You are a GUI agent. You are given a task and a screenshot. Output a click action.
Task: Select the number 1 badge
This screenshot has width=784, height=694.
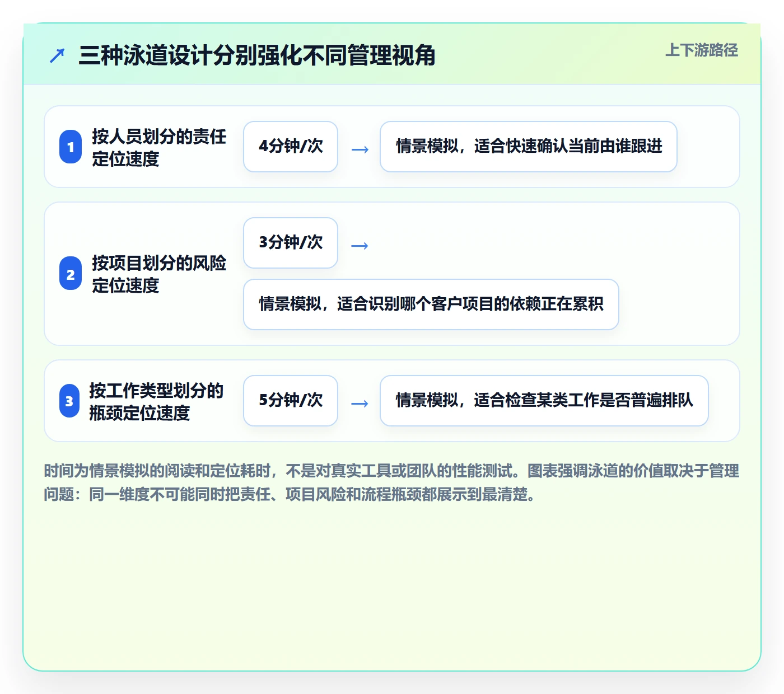tap(71, 147)
